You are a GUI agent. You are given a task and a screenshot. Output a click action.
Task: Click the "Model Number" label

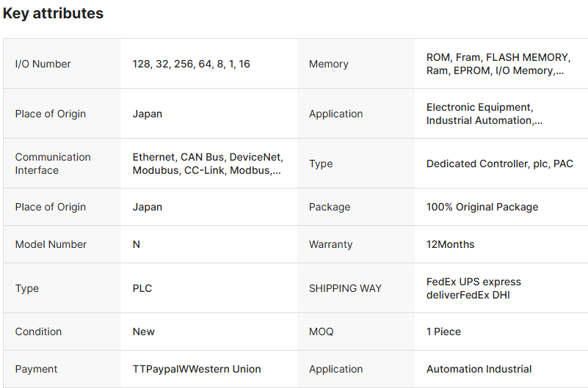pyautogui.click(x=51, y=244)
